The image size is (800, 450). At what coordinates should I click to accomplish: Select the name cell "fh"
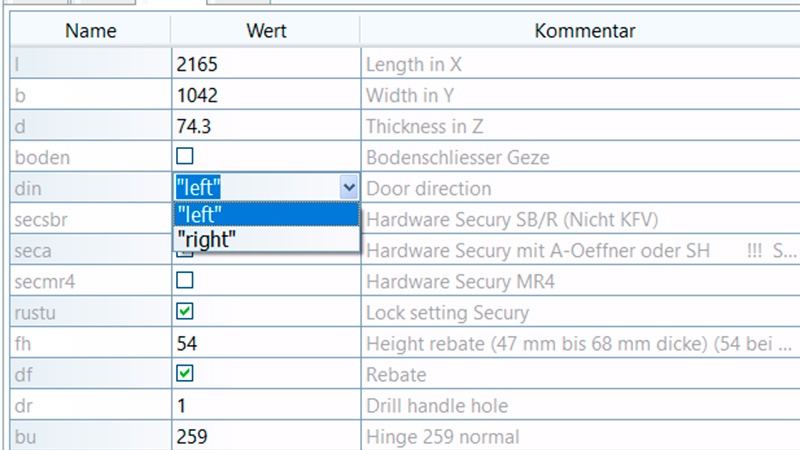pyautogui.click(x=91, y=343)
